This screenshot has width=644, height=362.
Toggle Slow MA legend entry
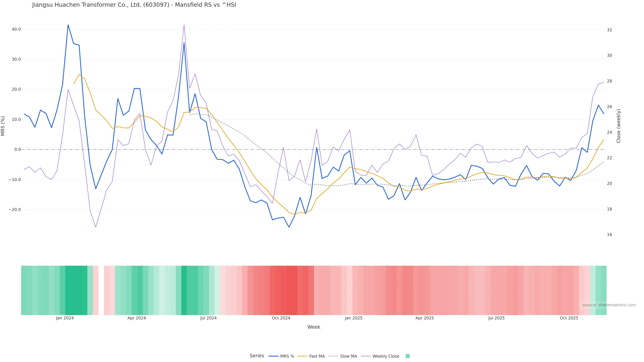348,356
